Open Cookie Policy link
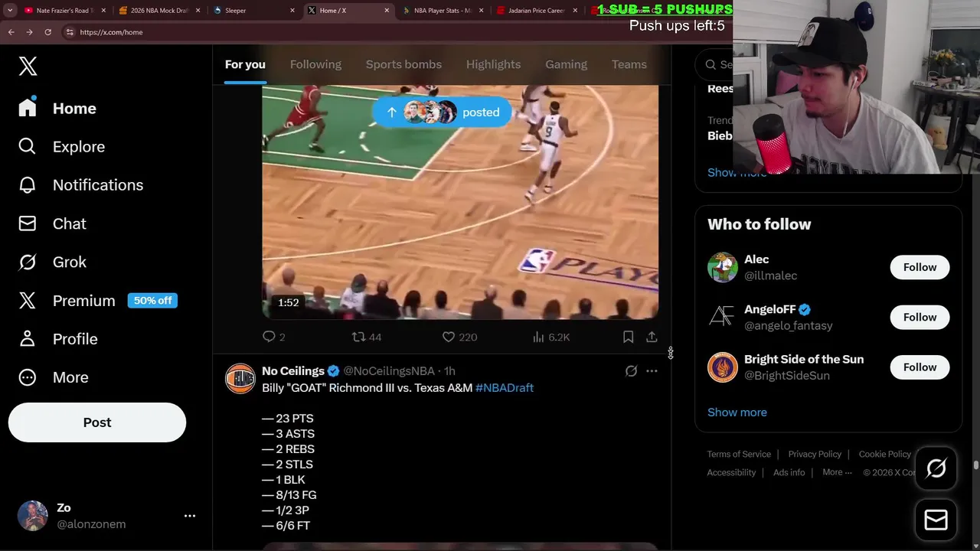The width and height of the screenshot is (980, 551). (885, 455)
